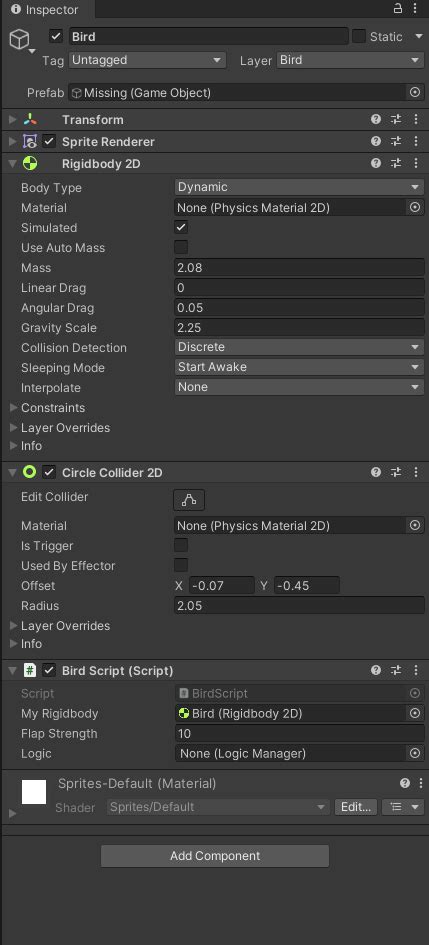This screenshot has width=429, height=945.
Task: Pick a Rigidbody 2D Physics Material target
Action: (415, 207)
